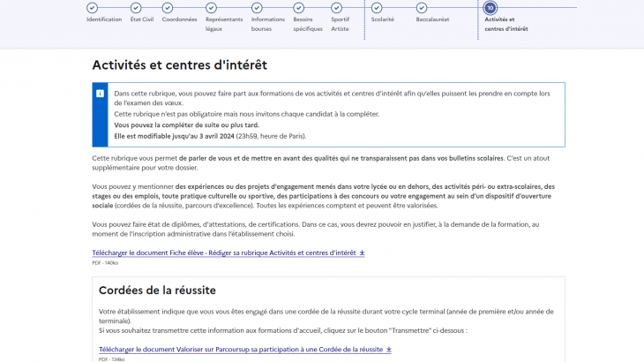The width and height of the screenshot is (644, 362).
Task: Select the Coordonnées step checkmark circle
Action: 168,8
